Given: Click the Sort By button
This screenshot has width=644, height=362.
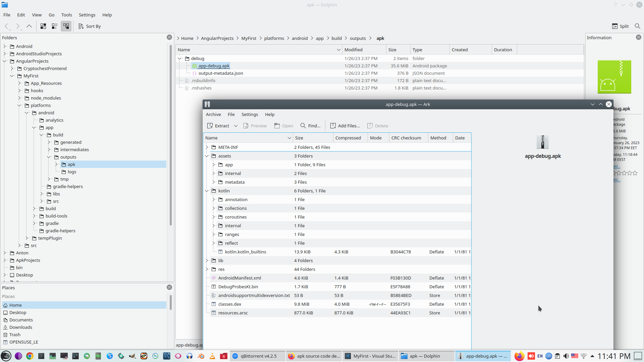Looking at the screenshot, I should (90, 26).
